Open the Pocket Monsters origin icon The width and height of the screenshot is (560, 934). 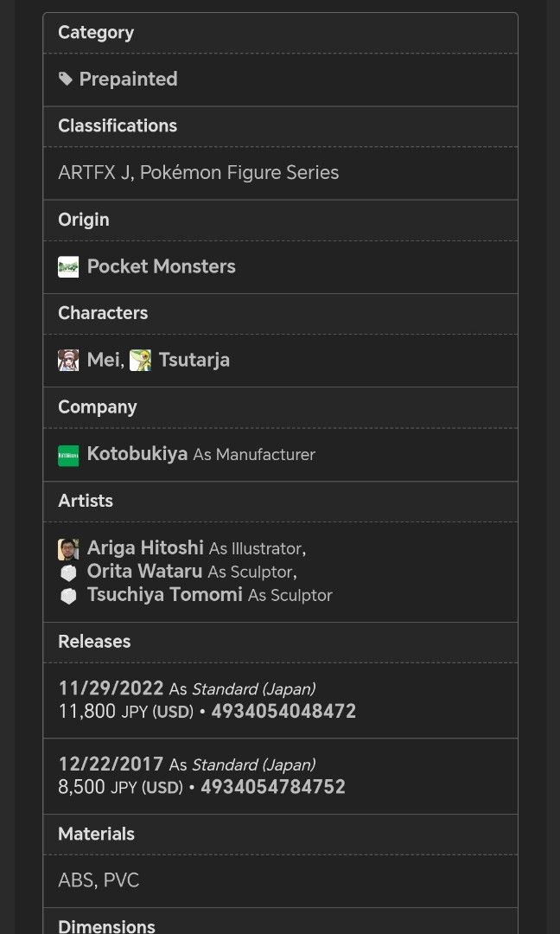pos(68,266)
